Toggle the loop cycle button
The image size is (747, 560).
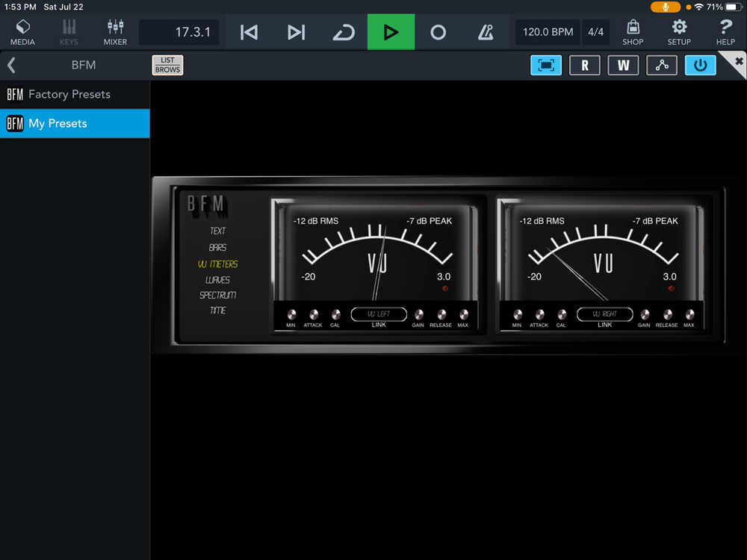tap(344, 32)
